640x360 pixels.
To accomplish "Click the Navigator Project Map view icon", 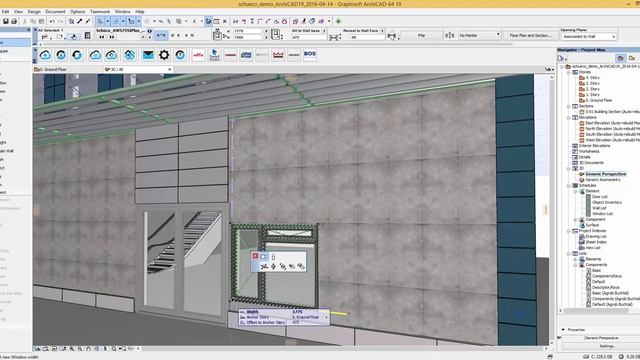I will [x=620, y=58].
